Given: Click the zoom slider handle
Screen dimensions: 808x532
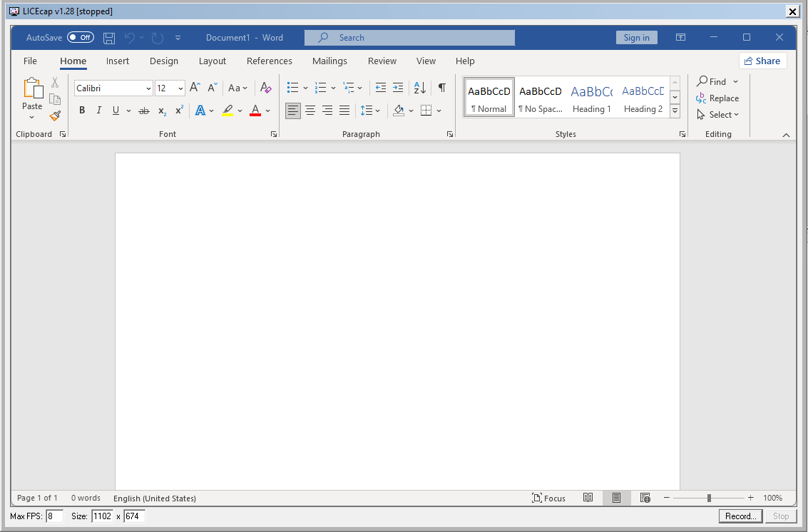Looking at the screenshot, I should click(x=709, y=498).
